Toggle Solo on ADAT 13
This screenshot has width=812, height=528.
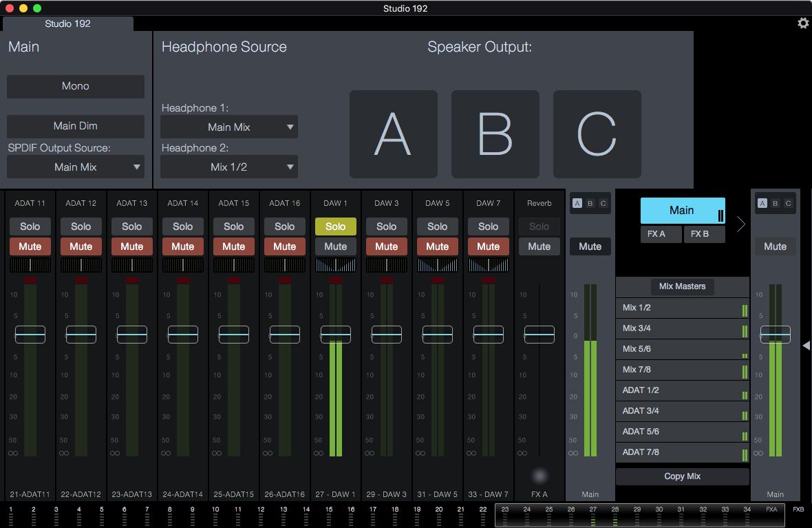click(x=132, y=226)
